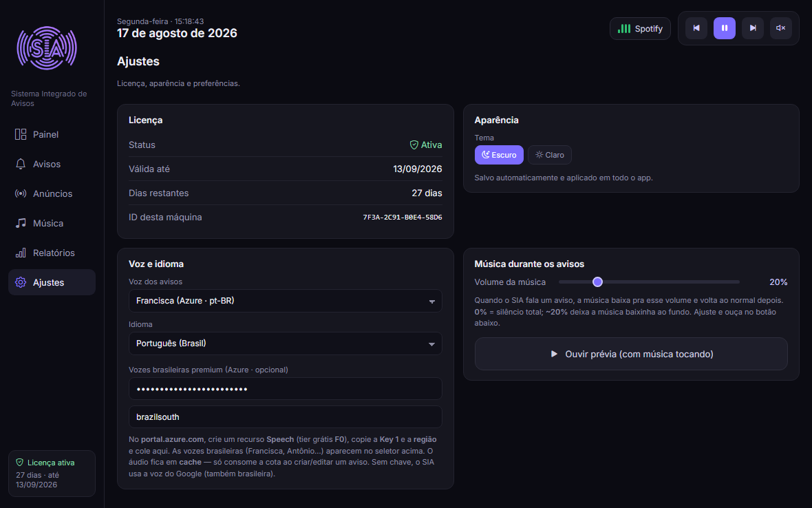
Task: Click the brazilsouth region field
Action: click(286, 417)
